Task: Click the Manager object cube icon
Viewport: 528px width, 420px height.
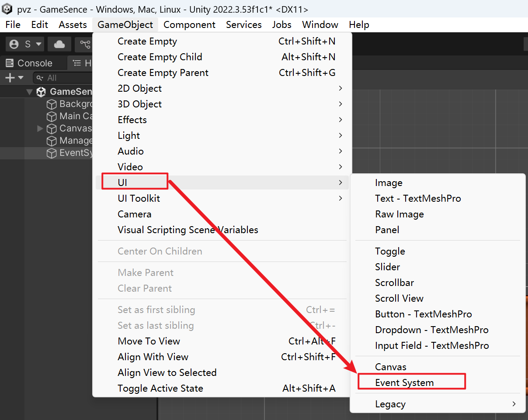Action: coord(52,141)
